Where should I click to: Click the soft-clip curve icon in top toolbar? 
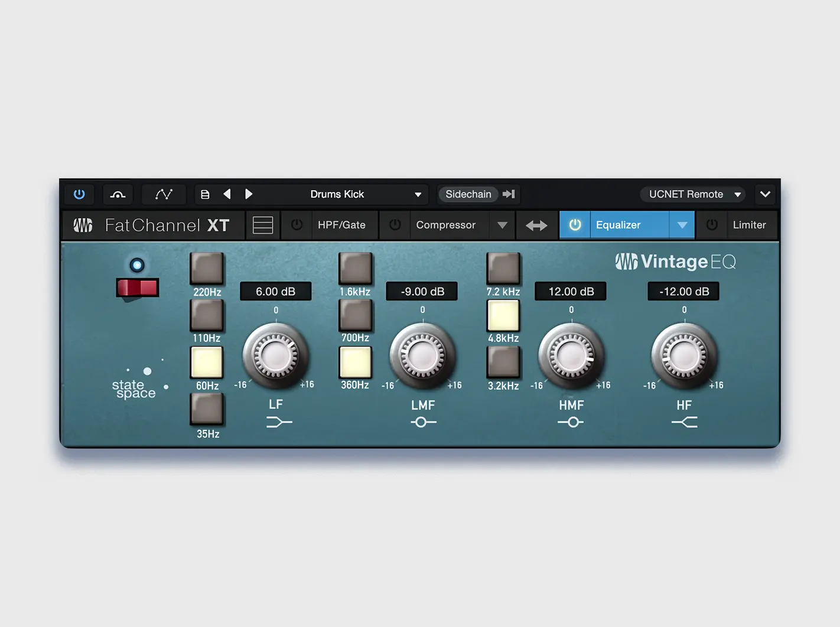(x=118, y=194)
